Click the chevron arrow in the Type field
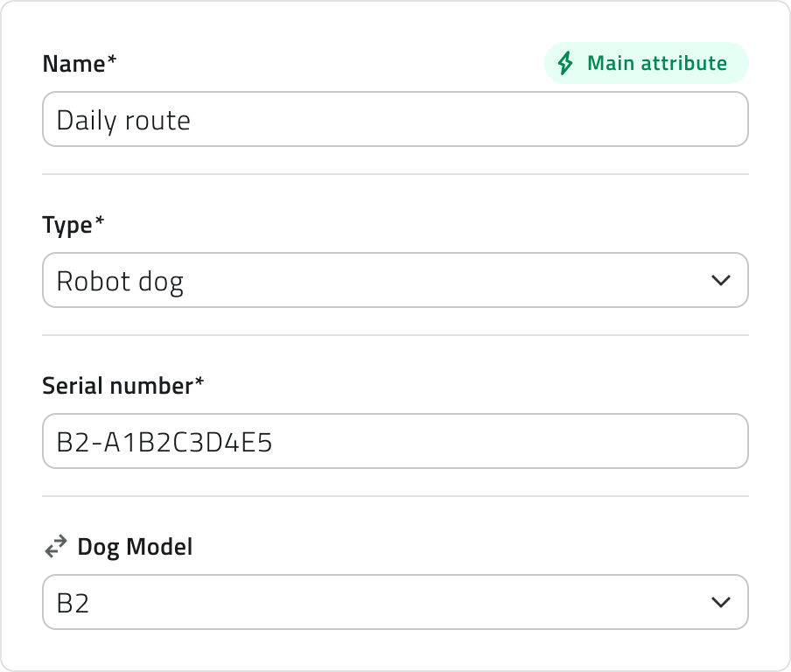Viewport: 791px width, 672px height. 720,280
